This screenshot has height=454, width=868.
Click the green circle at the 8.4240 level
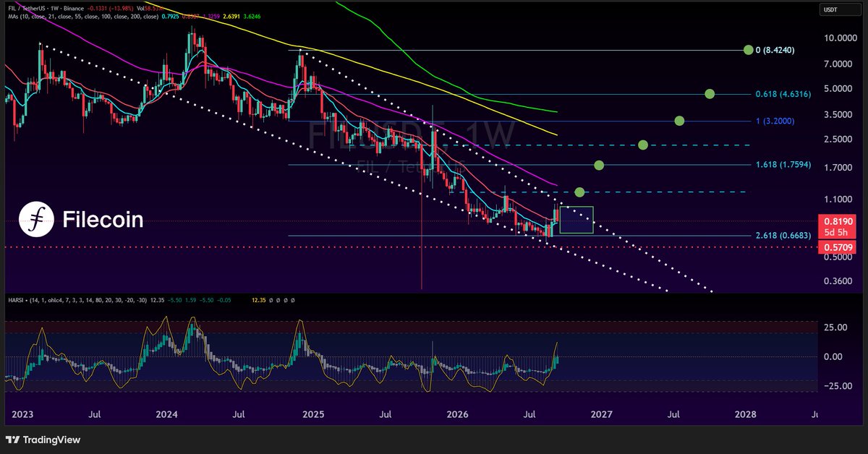[748, 50]
